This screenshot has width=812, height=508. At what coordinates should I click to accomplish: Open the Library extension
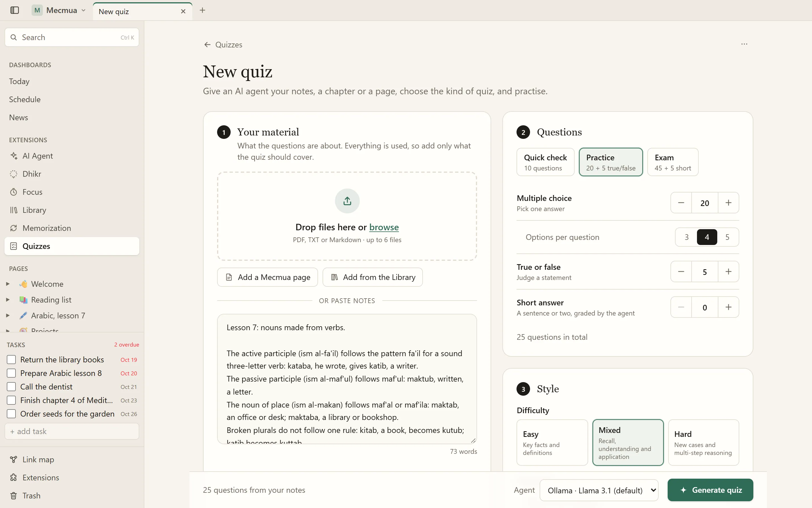(72, 210)
